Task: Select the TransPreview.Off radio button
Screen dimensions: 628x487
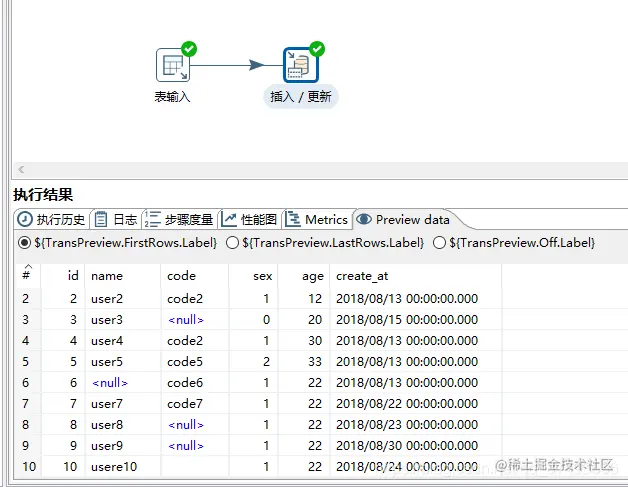Action: [x=439, y=243]
